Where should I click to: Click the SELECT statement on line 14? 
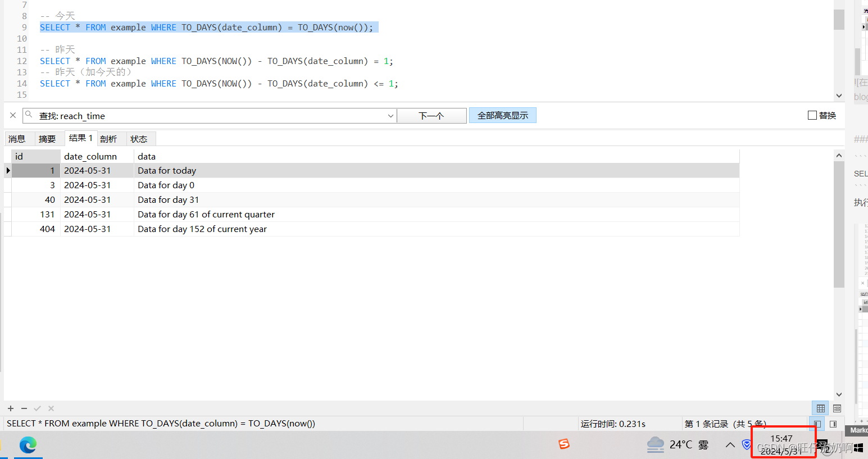(x=219, y=83)
